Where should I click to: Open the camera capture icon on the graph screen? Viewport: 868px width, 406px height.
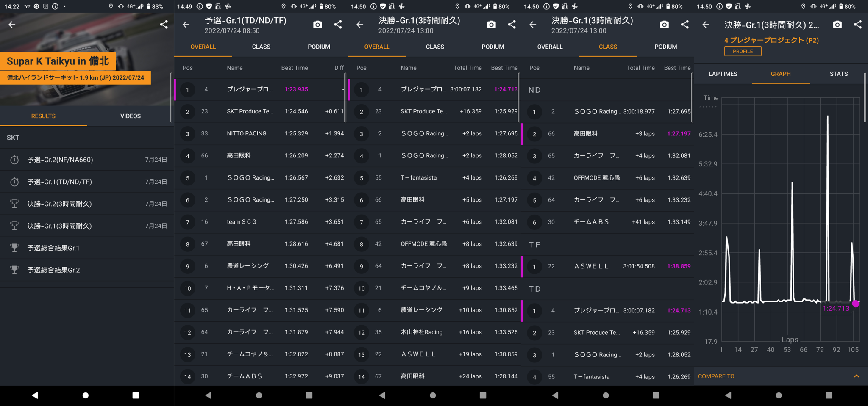(837, 25)
